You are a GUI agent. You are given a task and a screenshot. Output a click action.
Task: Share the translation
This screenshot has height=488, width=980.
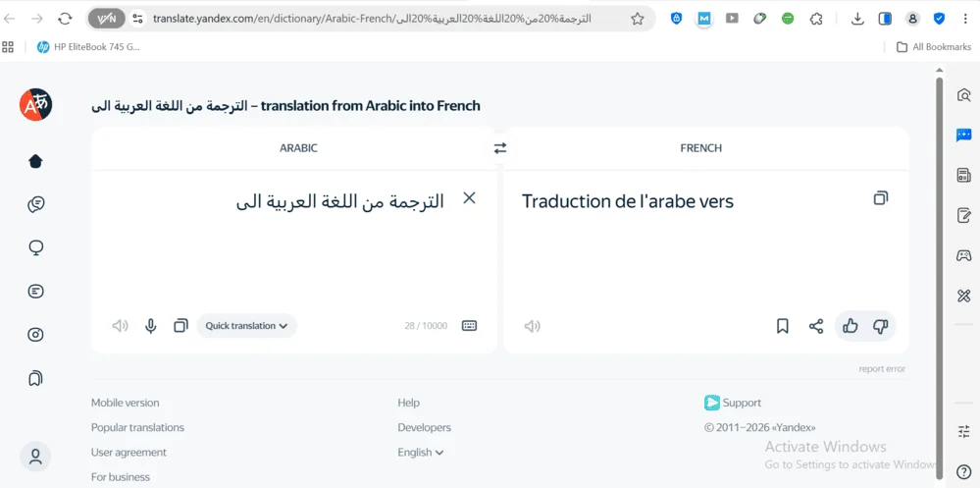click(816, 326)
